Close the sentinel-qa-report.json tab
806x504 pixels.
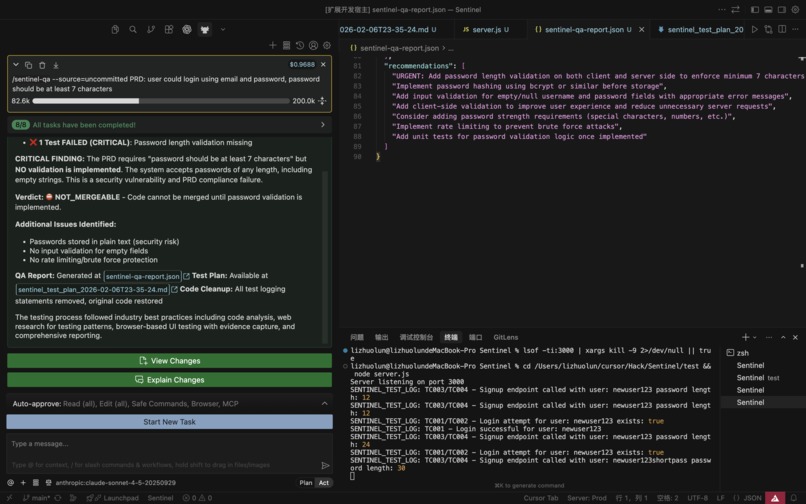[642, 30]
